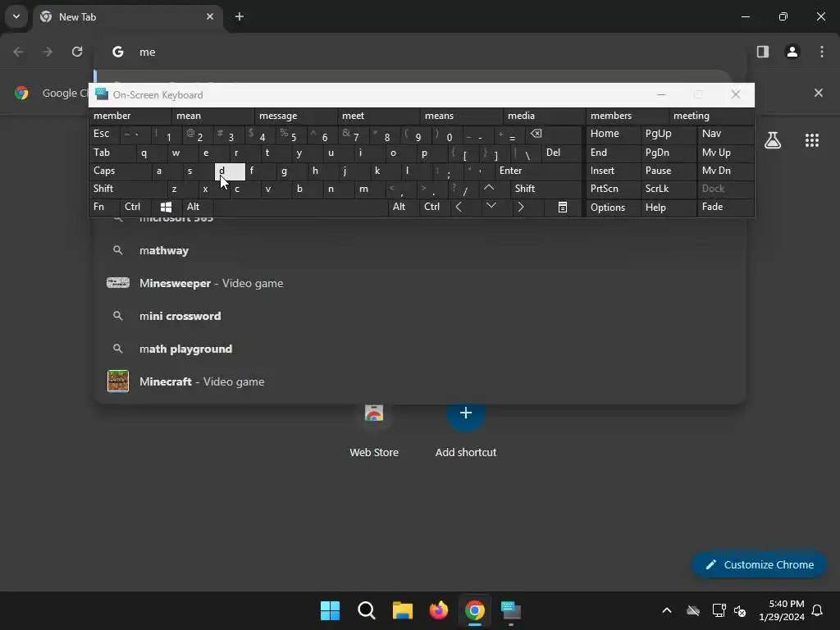Screen dimensions: 840x630
Task: Open a new tab with plus icon
Action: tap(240, 16)
